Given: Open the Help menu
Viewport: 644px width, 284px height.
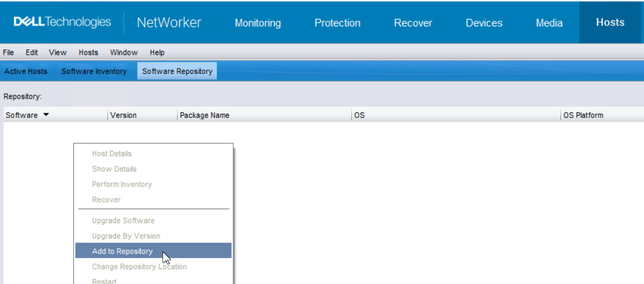Looking at the screenshot, I should pyautogui.click(x=157, y=53).
